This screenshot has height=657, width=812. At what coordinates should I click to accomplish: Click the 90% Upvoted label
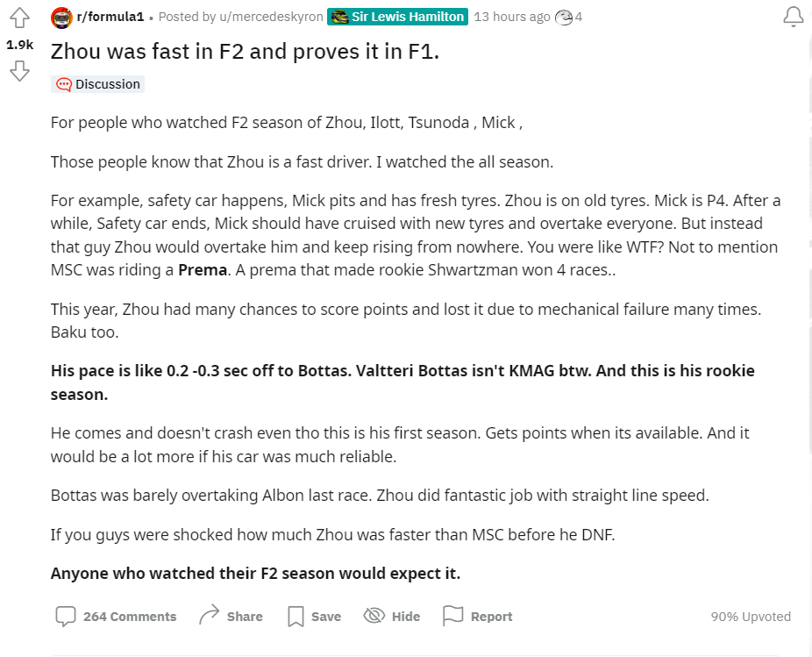click(751, 616)
